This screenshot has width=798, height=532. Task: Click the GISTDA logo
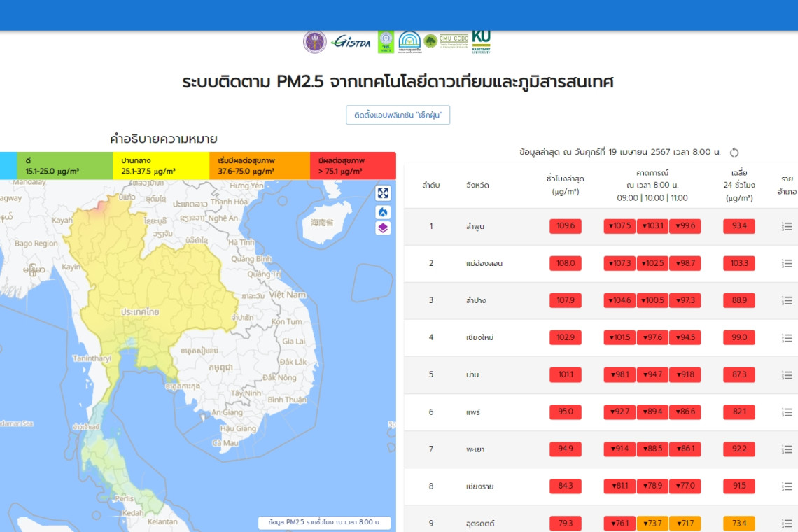pos(351,41)
